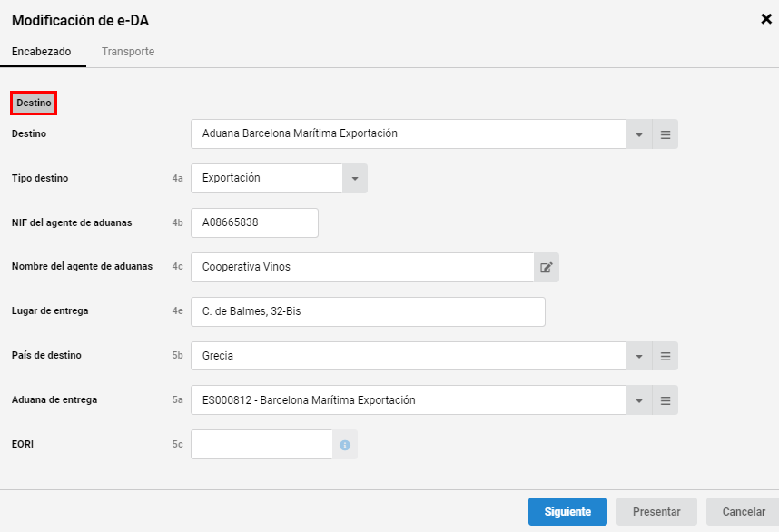
Task: Click the 'País de destino' label
Action: coord(46,355)
